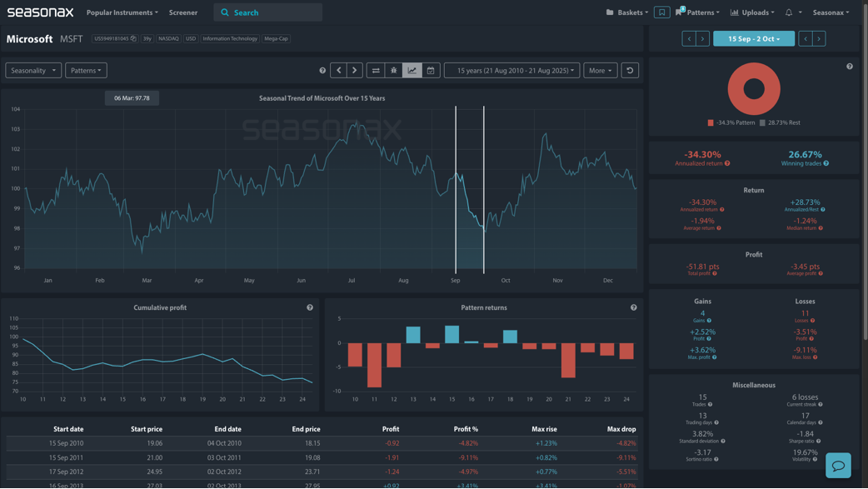The image size is (868, 489).
Task: Open the 15 years date range dropdown
Action: (512, 70)
